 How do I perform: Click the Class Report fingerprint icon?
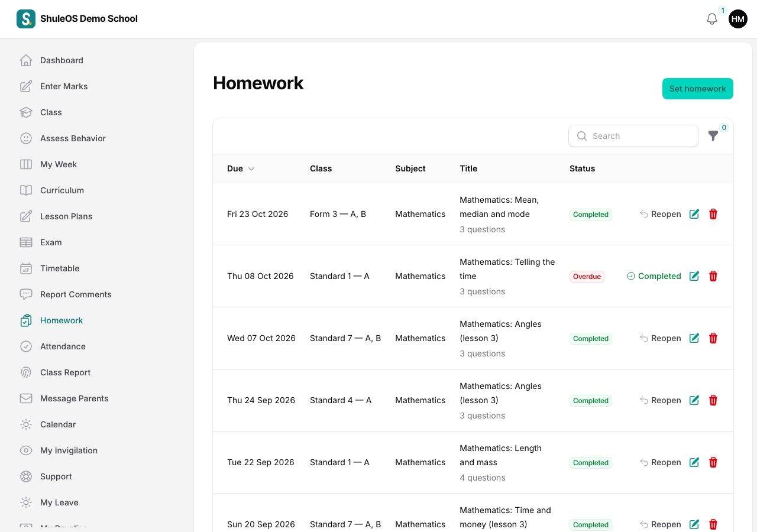[x=26, y=372]
